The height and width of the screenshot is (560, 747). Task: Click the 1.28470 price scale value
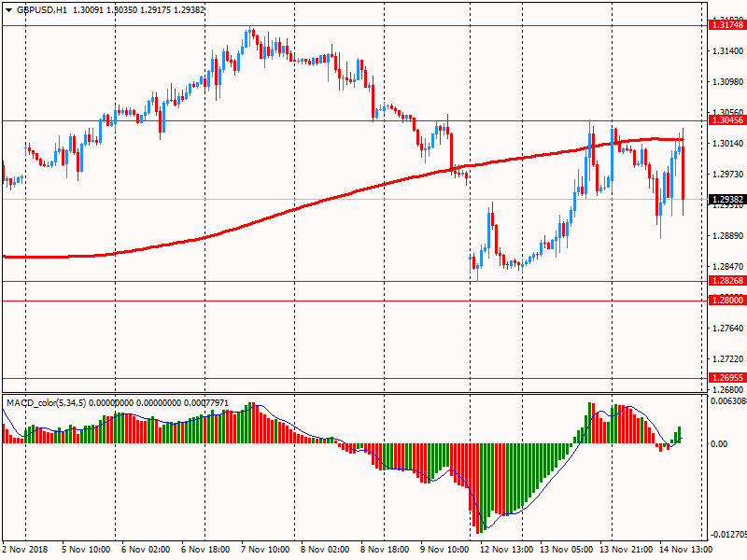tap(727, 267)
